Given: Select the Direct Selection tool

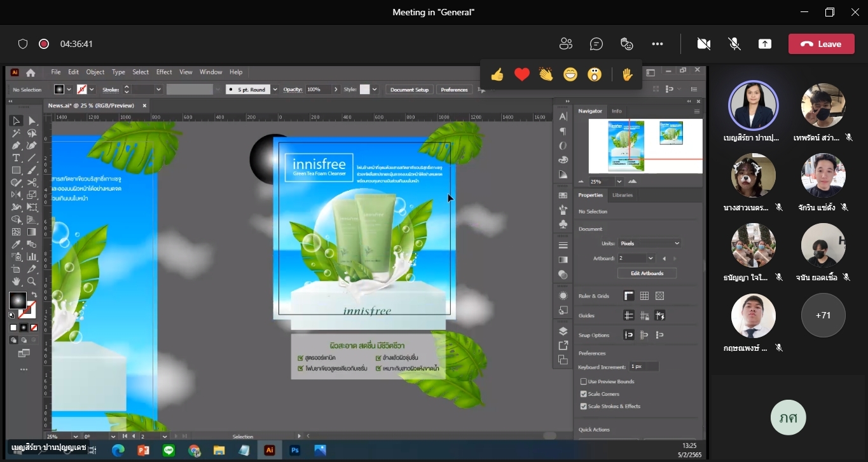Looking at the screenshot, I should click(32, 121).
